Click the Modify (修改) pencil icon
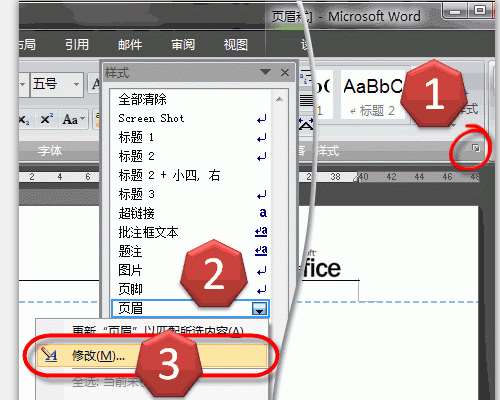Image resolution: width=500 pixels, height=400 pixels. tap(49, 355)
